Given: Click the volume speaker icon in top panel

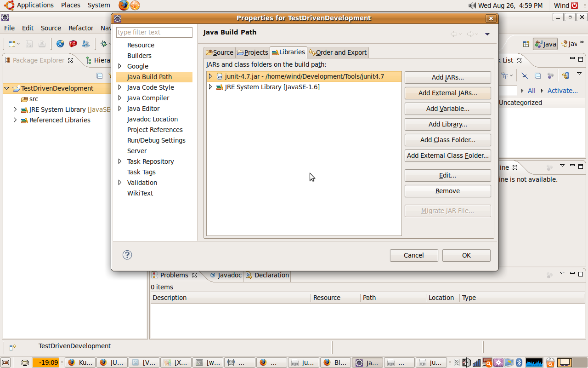Looking at the screenshot, I should [472, 6].
